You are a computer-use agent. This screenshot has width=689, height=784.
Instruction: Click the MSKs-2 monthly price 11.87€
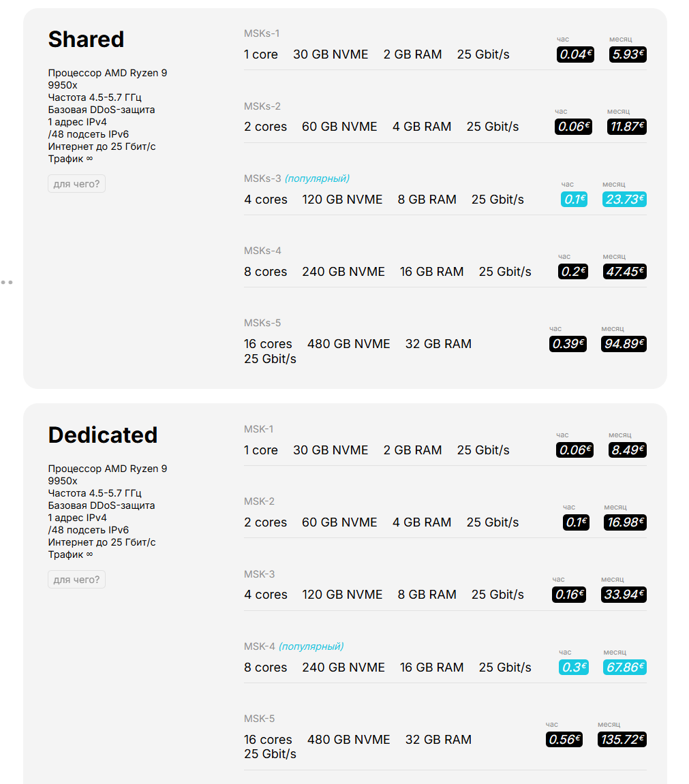pyautogui.click(x=627, y=127)
